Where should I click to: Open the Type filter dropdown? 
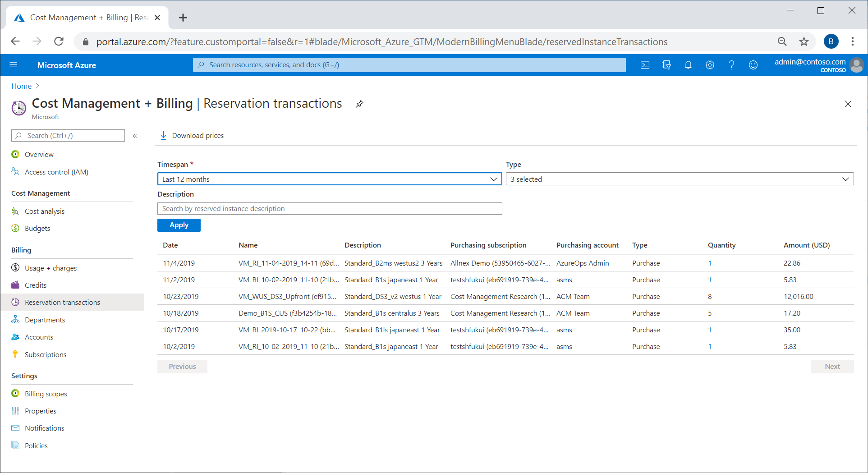tap(680, 179)
